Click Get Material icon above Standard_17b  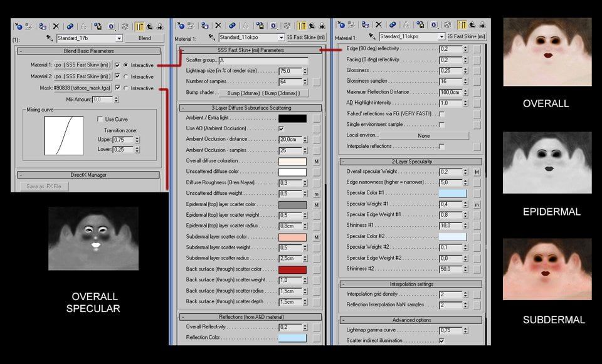coord(18,26)
